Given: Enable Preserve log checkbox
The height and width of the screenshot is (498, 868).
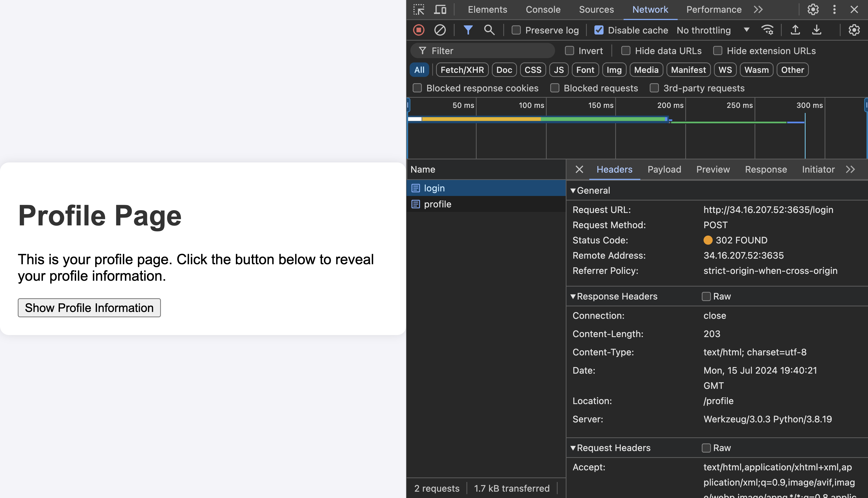Looking at the screenshot, I should [516, 30].
